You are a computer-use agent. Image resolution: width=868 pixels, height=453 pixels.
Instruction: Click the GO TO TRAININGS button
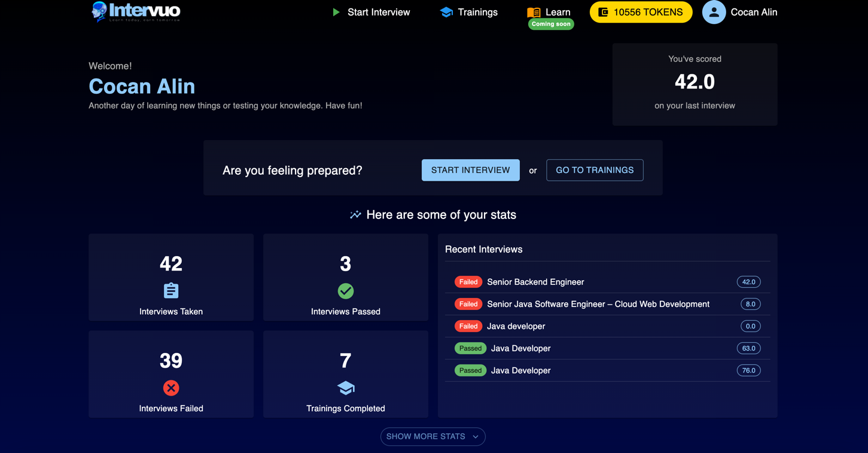pyautogui.click(x=594, y=170)
